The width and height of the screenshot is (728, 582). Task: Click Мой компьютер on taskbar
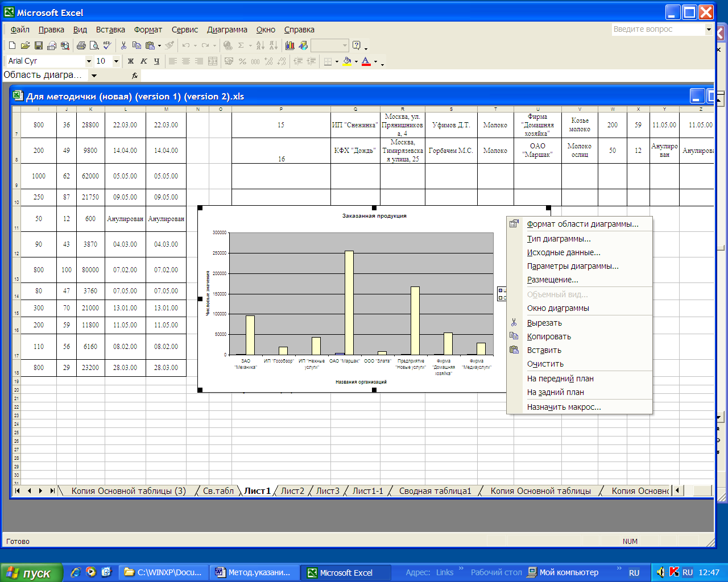tap(562, 573)
